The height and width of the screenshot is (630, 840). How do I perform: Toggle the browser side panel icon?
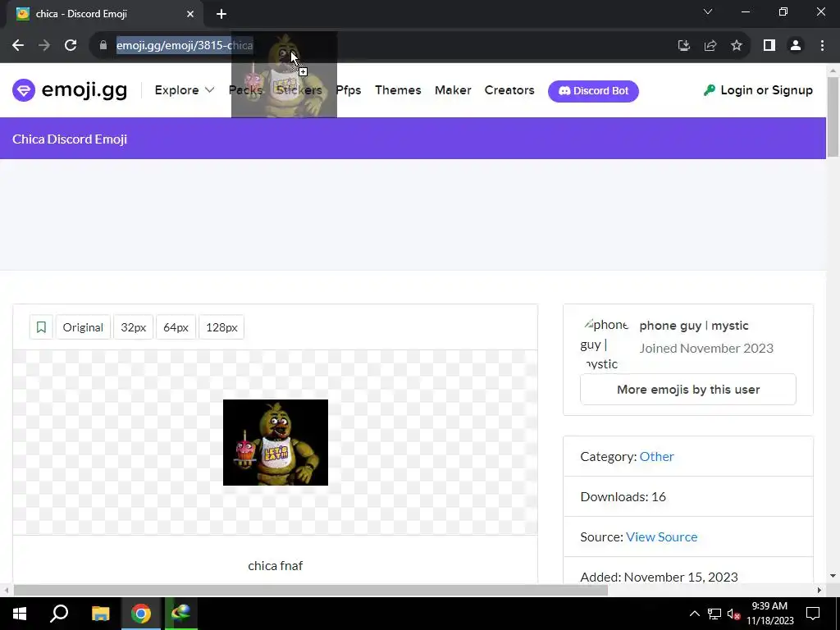point(769,46)
